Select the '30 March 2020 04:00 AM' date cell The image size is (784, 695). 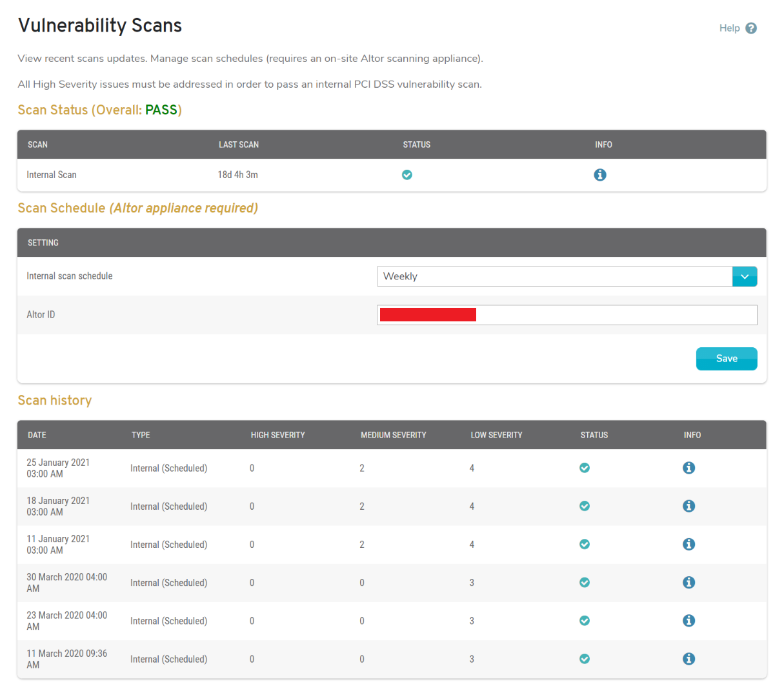67,582
